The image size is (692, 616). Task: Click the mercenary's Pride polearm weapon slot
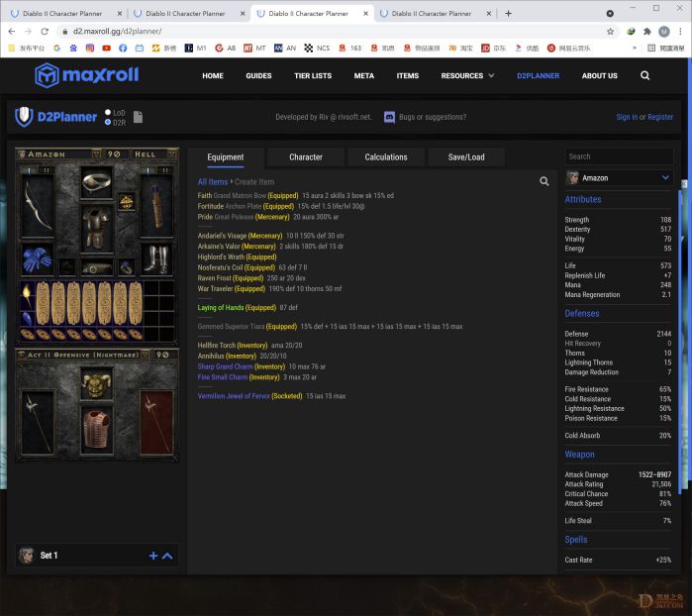click(x=38, y=422)
